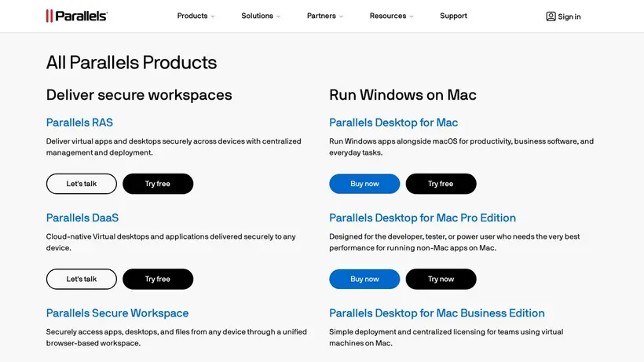The height and width of the screenshot is (362, 644).
Task: Click the 'Securely access apps, desktops' description
Action: click(176, 338)
